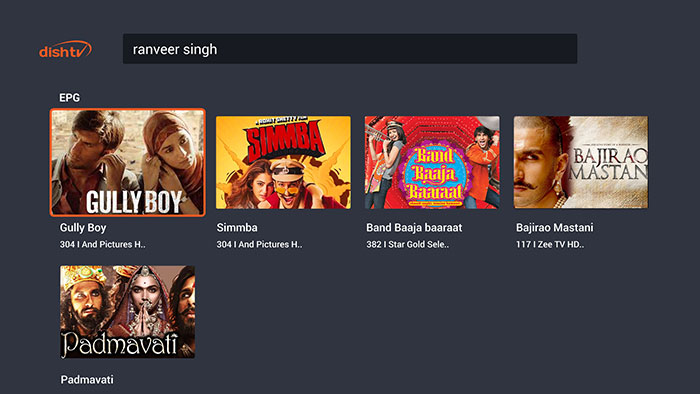Click channel info under Simmba
This screenshot has width=700, height=394.
point(259,245)
